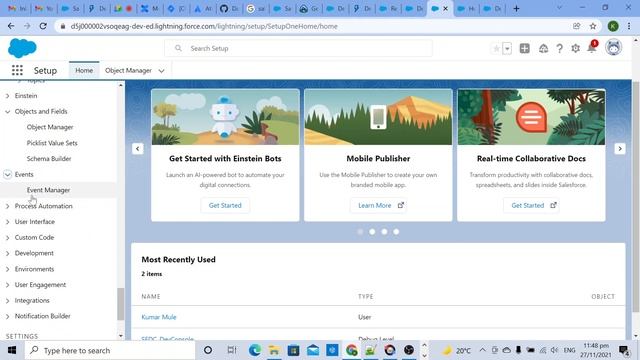Open Chrome from the taskbar
This screenshot has height=360, width=640.
tap(351, 350)
